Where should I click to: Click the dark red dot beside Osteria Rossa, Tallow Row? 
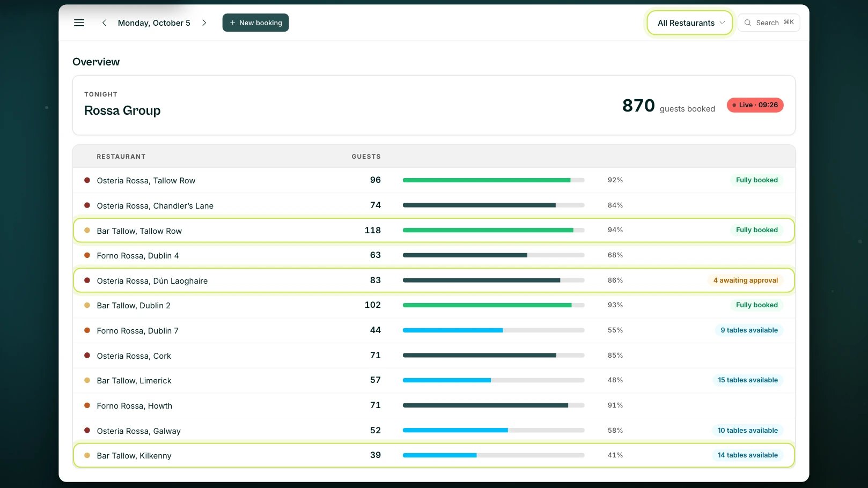[x=87, y=180]
